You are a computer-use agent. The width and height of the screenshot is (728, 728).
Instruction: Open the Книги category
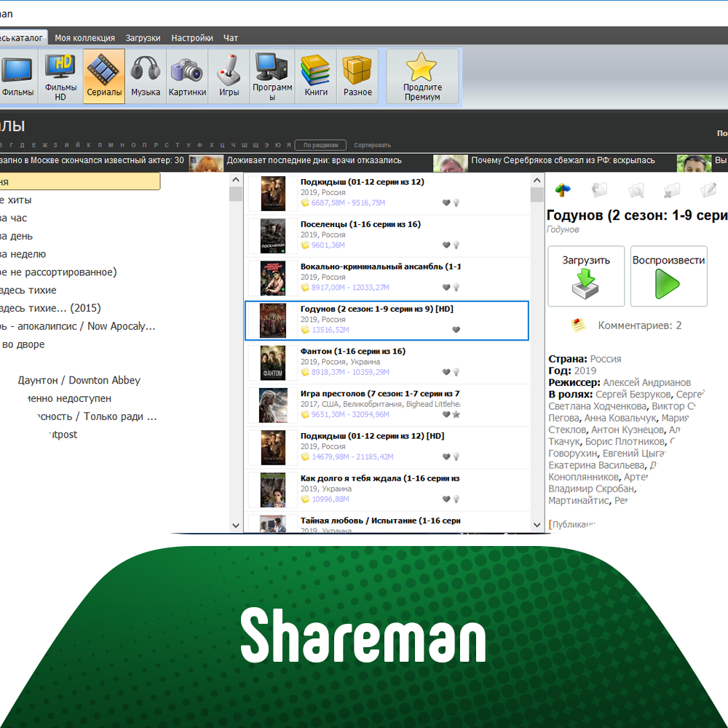(x=316, y=76)
